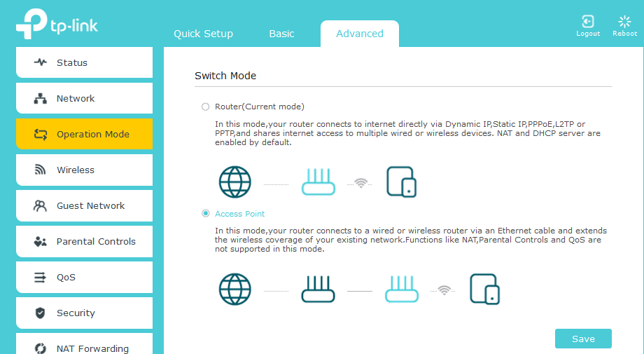Open the Advanced tab
The image size is (644, 354).
pos(360,34)
